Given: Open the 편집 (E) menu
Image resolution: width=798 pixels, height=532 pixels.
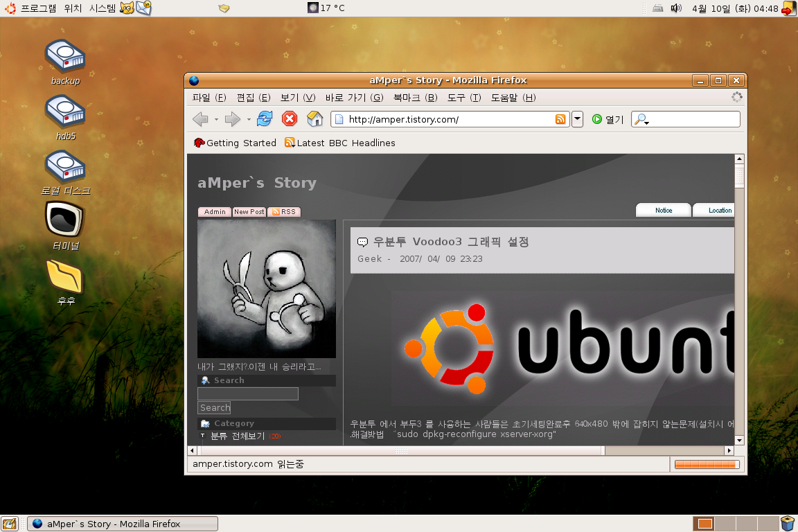Looking at the screenshot, I should point(254,97).
